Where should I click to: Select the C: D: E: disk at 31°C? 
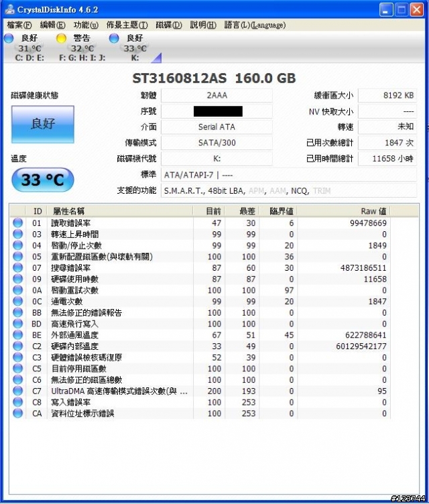pyautogui.click(x=29, y=48)
